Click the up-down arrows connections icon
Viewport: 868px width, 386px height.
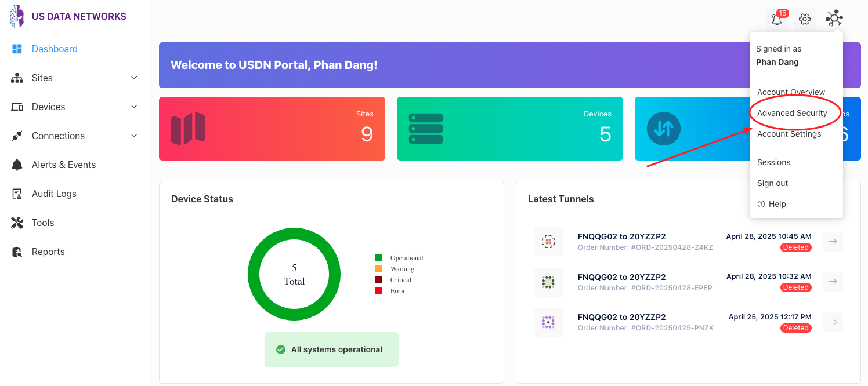(663, 129)
